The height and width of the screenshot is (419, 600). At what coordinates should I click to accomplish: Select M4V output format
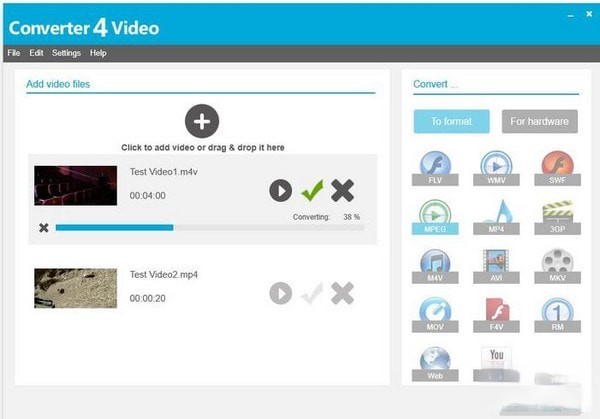point(435,266)
